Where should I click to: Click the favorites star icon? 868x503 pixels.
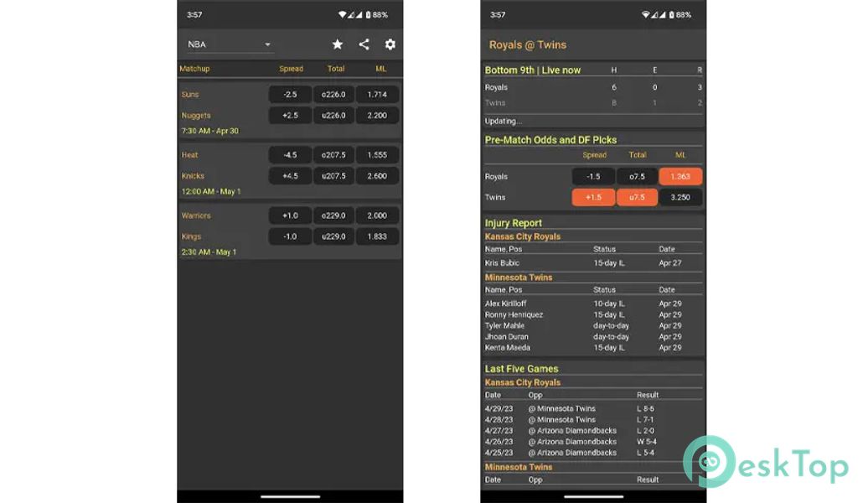pos(338,44)
